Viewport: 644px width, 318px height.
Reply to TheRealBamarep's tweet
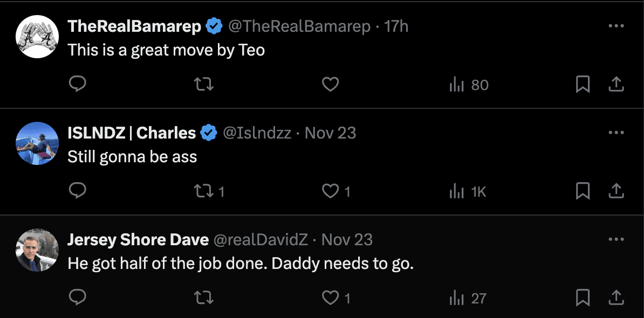pyautogui.click(x=77, y=85)
